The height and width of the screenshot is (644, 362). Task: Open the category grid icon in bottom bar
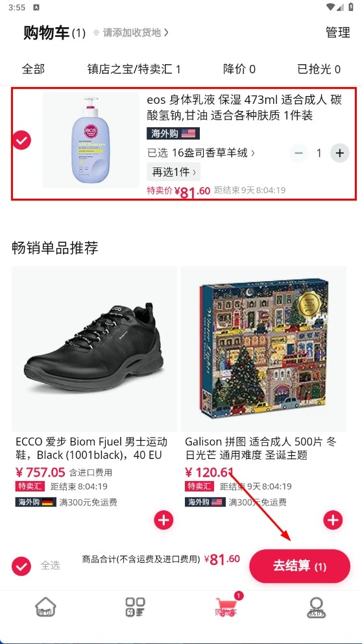click(x=135, y=608)
